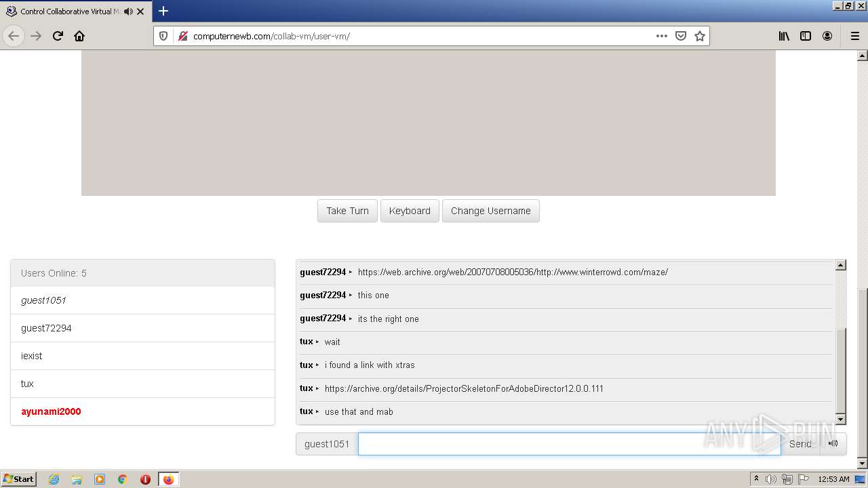Toggle chat sound with the speaker button
Viewport: 868px width, 488px height.
pos(833,444)
